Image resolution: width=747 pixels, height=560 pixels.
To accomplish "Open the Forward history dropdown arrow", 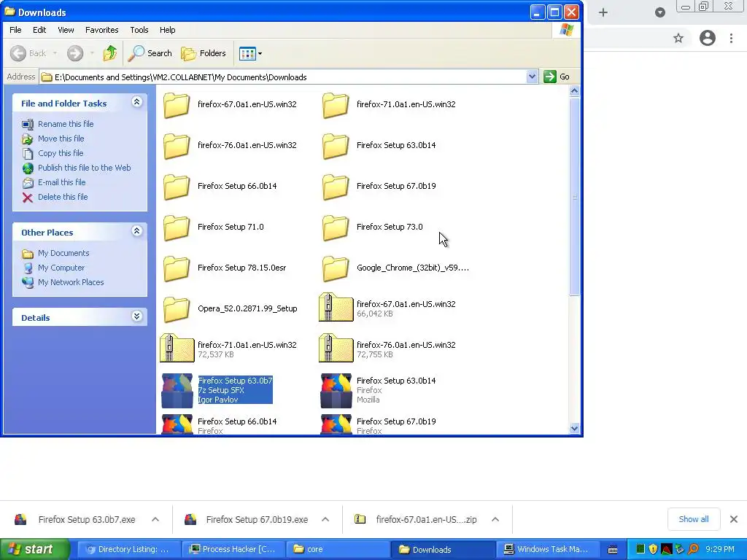I will [92, 53].
